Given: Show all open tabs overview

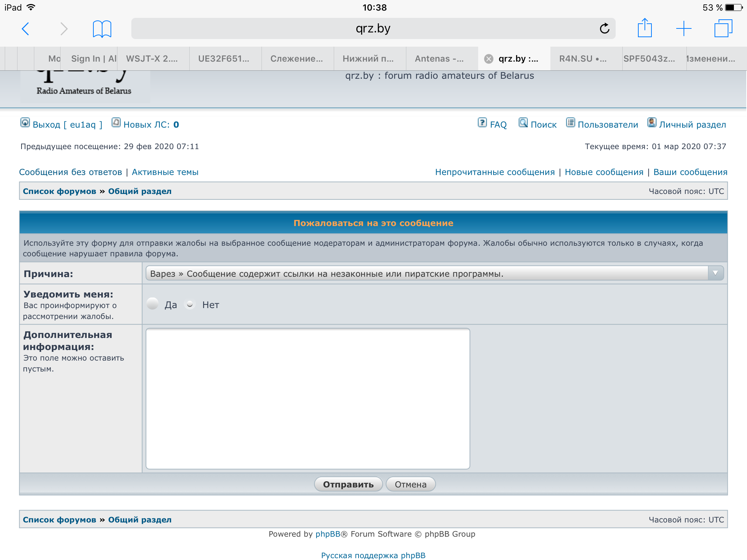Looking at the screenshot, I should click(723, 28).
